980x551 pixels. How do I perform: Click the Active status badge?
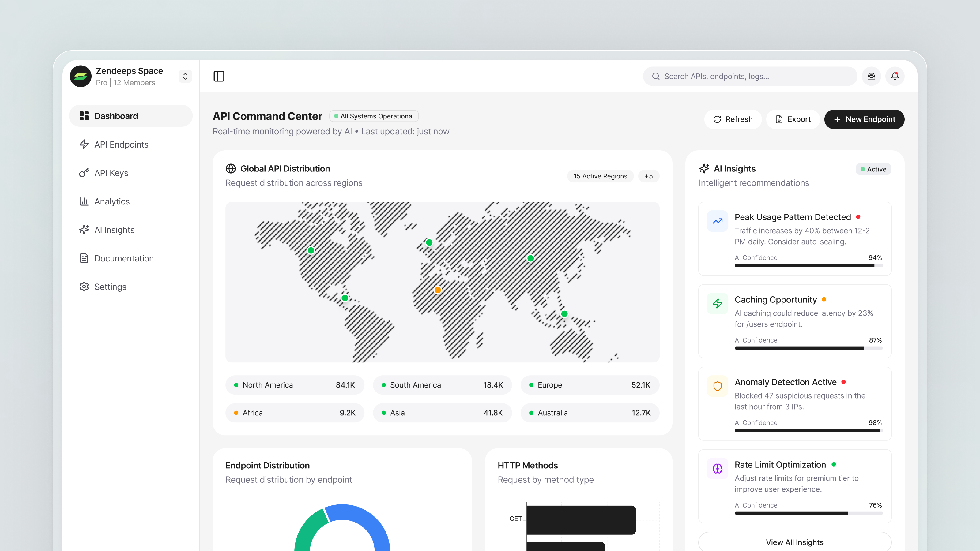[873, 169]
